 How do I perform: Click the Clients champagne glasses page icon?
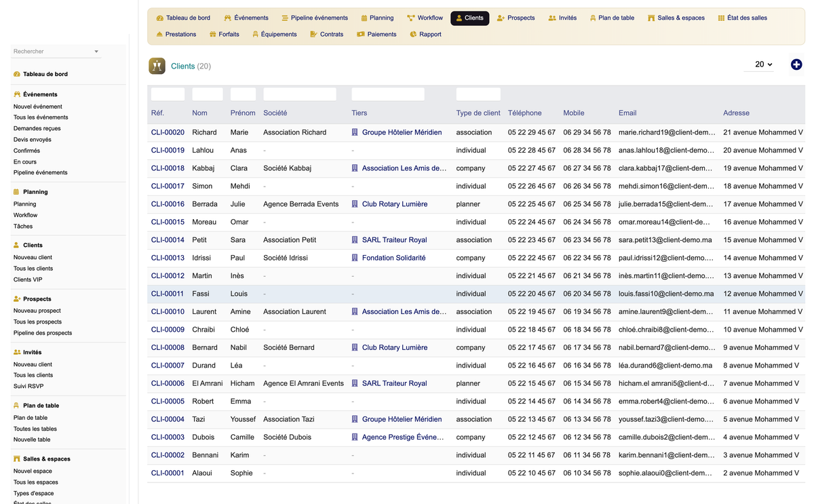(157, 66)
